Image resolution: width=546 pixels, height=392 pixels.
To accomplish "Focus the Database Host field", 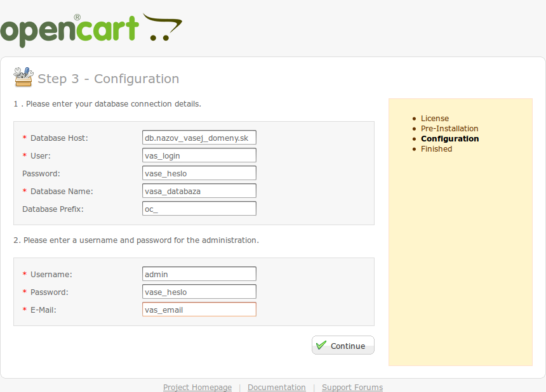I will pos(199,138).
